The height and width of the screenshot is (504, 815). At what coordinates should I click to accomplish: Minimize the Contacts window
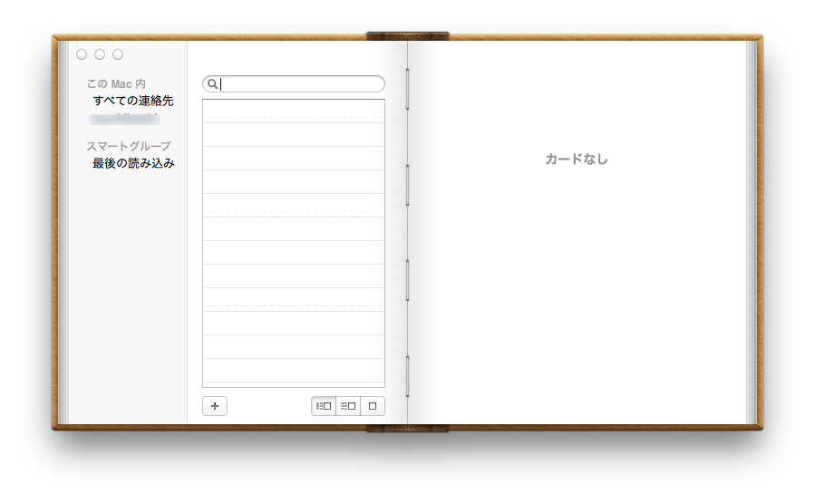100,54
